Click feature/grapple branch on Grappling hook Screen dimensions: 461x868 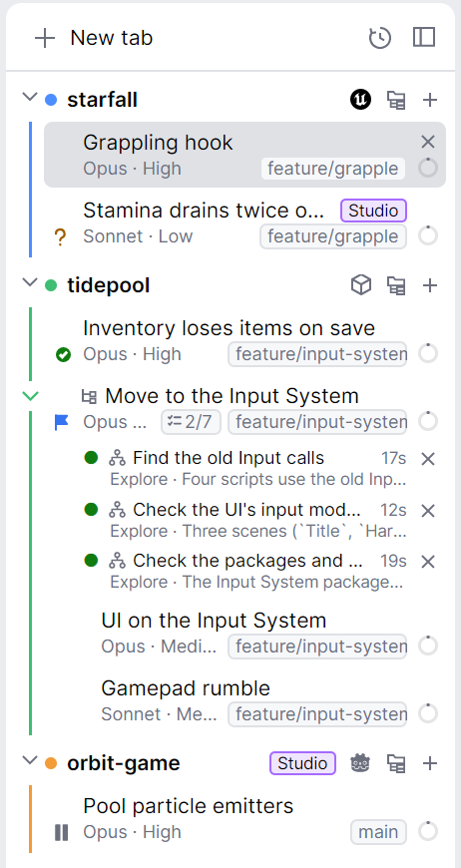[333, 169]
